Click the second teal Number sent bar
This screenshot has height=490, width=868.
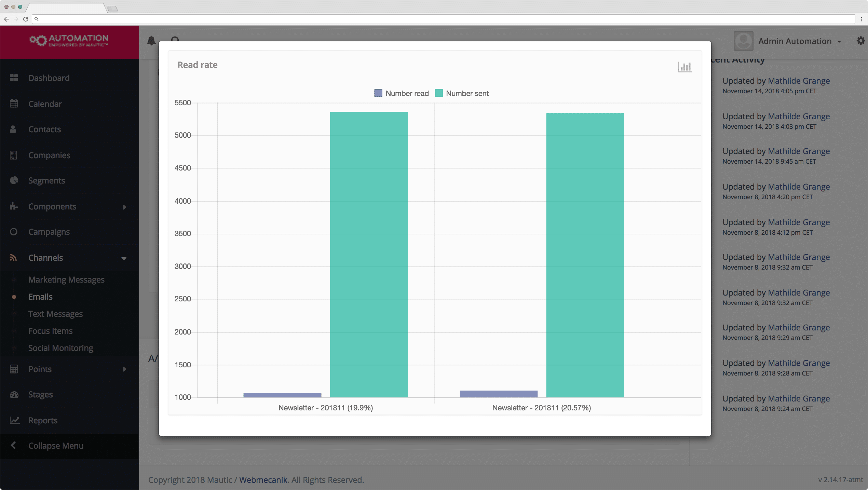585,255
